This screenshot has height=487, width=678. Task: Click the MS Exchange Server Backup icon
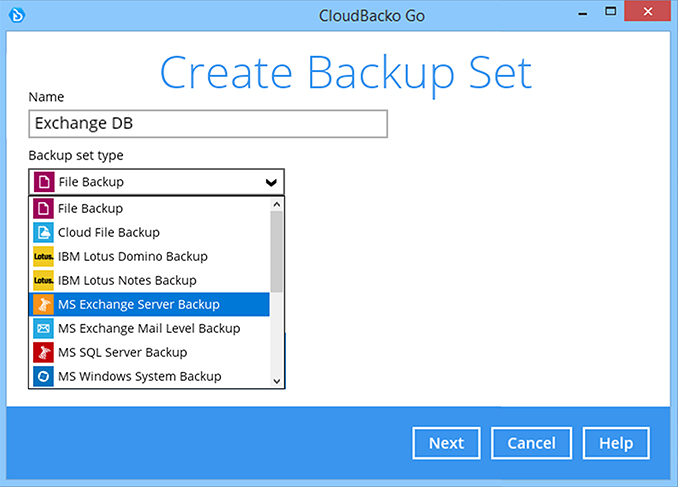coord(43,304)
